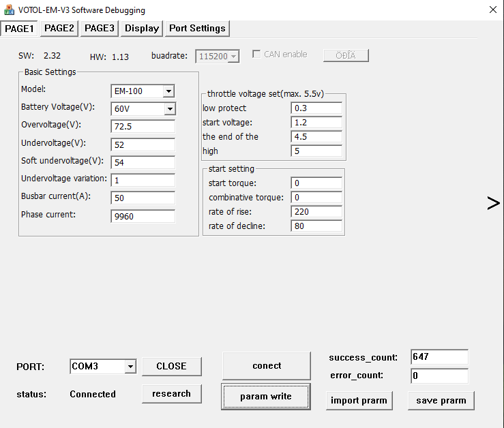Close the VOTOL debugging window
The width and height of the screenshot is (504, 428).
[492, 10]
